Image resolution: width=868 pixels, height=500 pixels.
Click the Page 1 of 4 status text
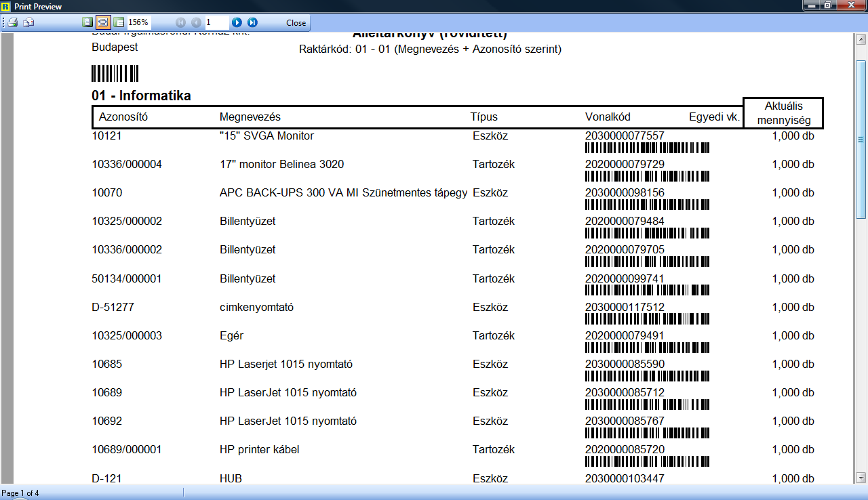(x=20, y=493)
